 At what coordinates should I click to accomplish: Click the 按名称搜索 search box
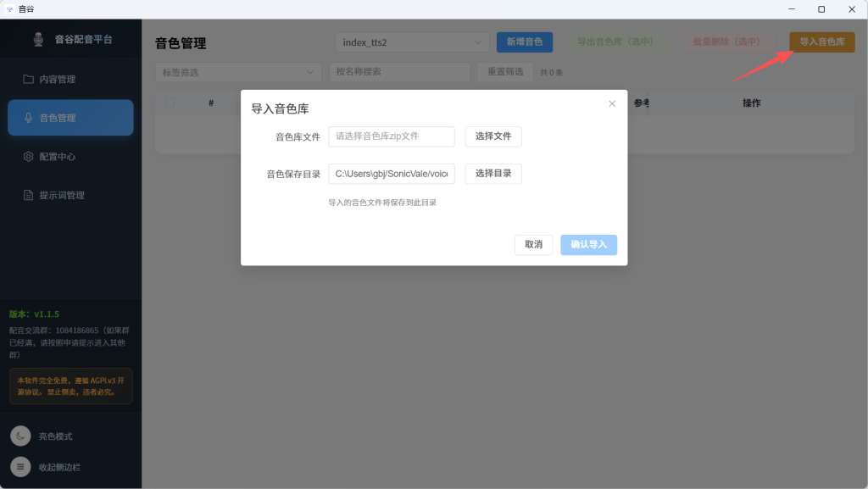coord(400,72)
